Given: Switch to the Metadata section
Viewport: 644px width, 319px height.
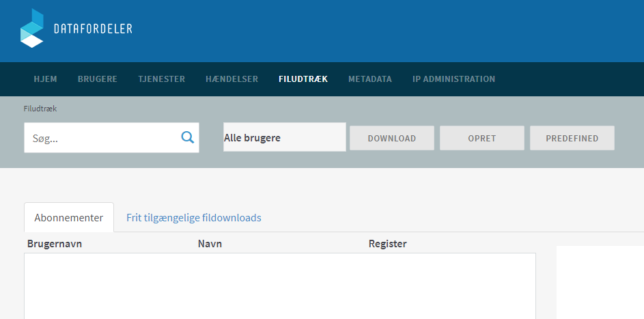Looking at the screenshot, I should [x=369, y=79].
